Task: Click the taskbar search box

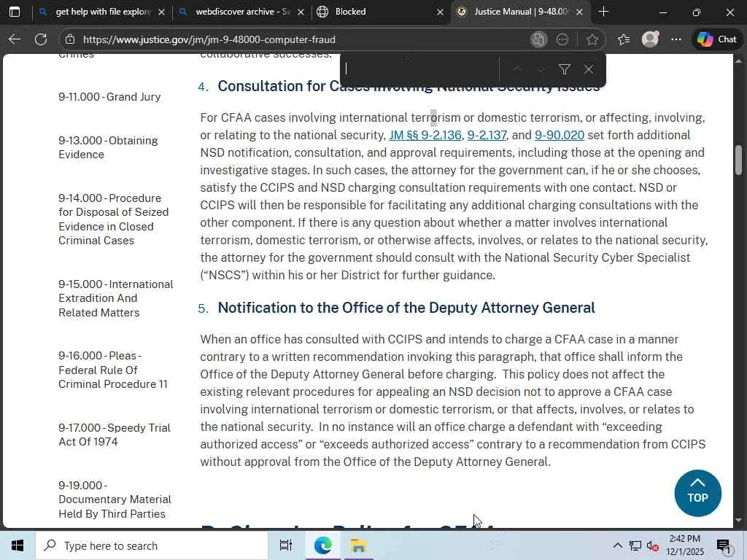Action: pos(152,545)
